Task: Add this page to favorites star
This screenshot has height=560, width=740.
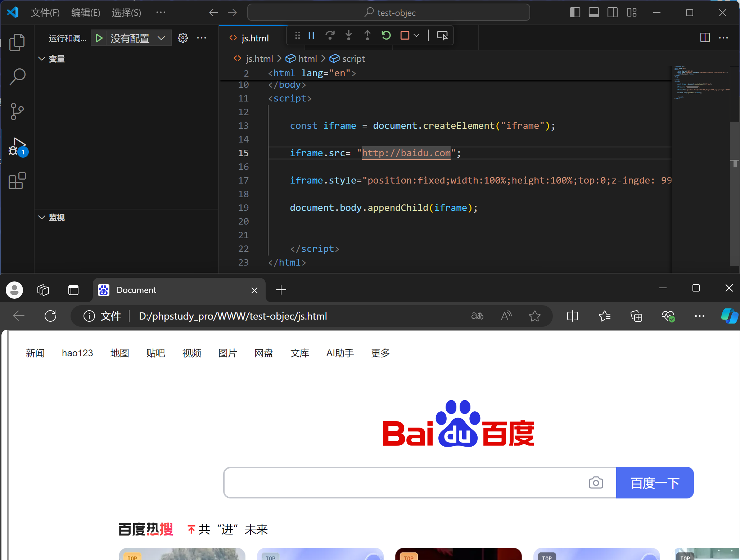Action: (x=535, y=316)
